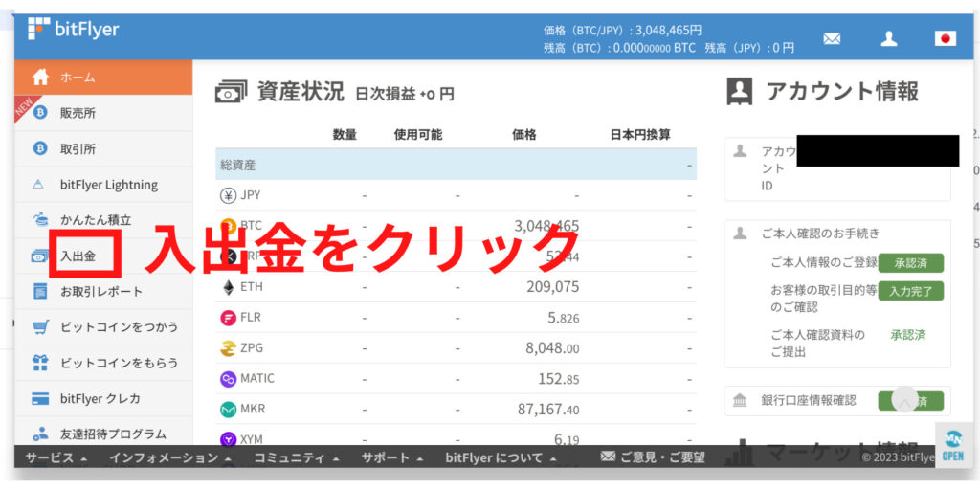Click the ETH coin icon
980x490 pixels.
[x=228, y=287]
